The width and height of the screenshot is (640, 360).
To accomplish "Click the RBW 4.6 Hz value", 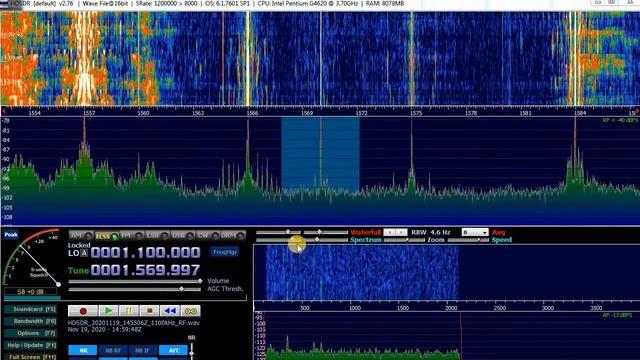I will [431, 232].
